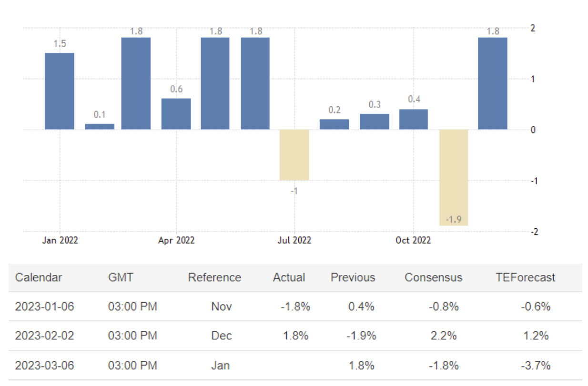
Task: Open the 2023-01-06 calendar entry
Action: 45,306
